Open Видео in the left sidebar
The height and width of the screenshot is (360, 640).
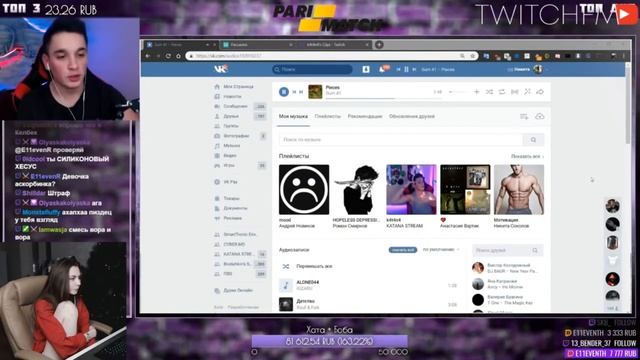coord(230,156)
